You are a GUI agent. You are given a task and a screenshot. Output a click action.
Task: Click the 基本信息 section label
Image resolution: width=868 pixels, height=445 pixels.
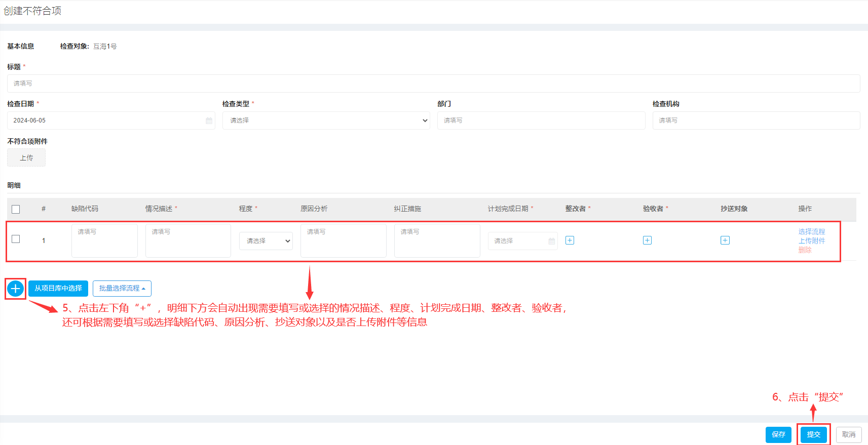coord(20,46)
